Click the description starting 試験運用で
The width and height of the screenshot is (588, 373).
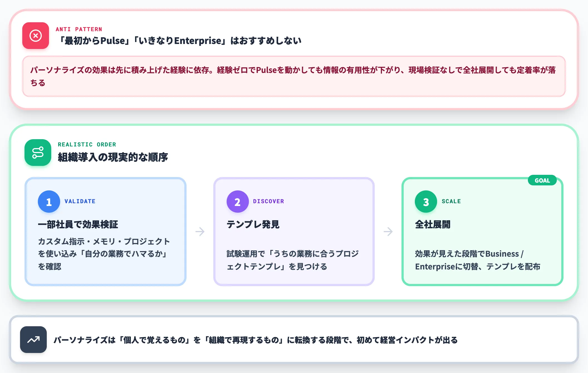[x=293, y=260]
